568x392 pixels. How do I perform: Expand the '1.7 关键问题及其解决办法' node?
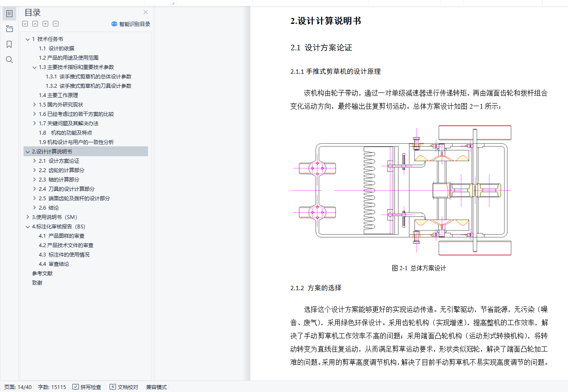pos(35,124)
